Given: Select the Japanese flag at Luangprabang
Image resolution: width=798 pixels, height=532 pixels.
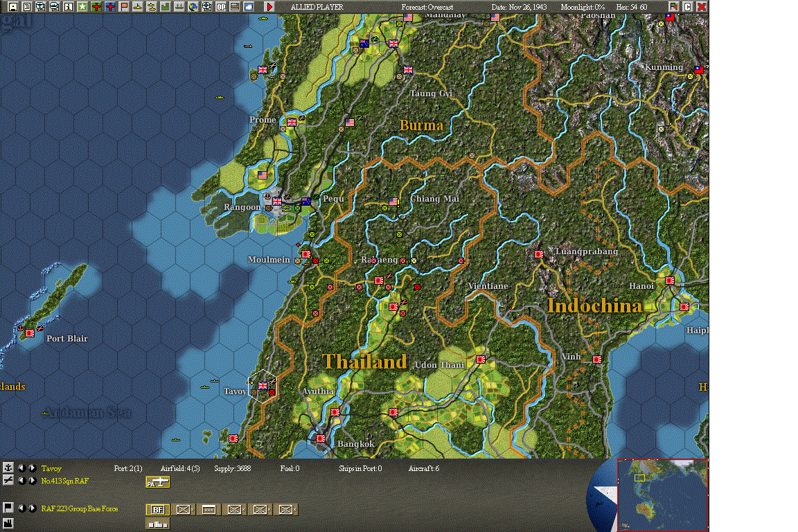Looking at the screenshot, I should tap(539, 254).
